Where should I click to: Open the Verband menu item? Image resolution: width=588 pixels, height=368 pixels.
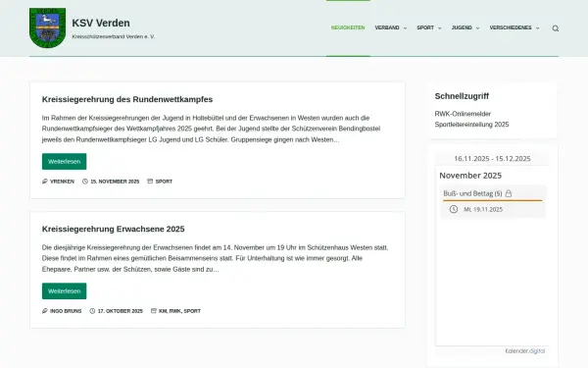(x=387, y=27)
